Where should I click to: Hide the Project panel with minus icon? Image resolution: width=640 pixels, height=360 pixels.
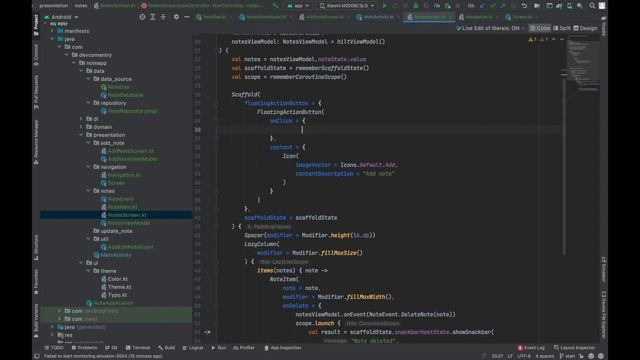pyautogui.click(x=187, y=17)
